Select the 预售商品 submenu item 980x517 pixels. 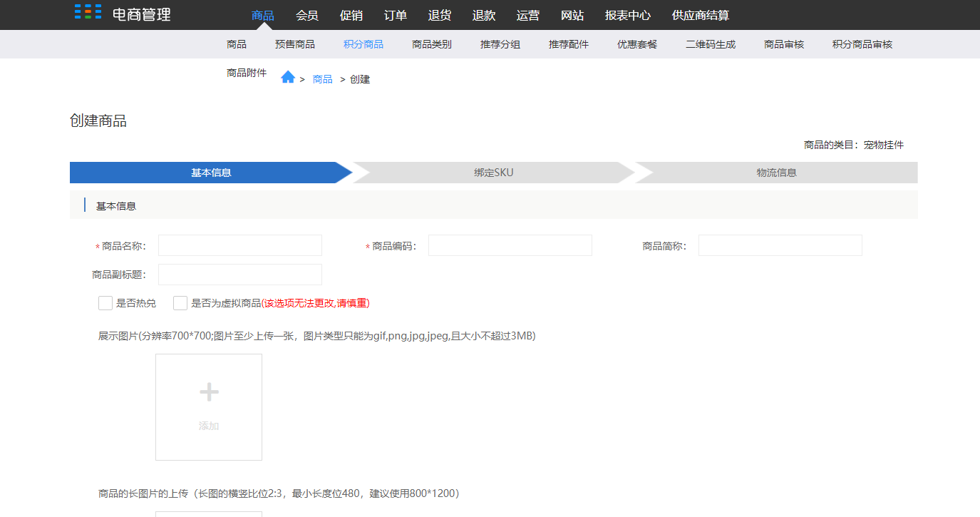click(x=295, y=44)
